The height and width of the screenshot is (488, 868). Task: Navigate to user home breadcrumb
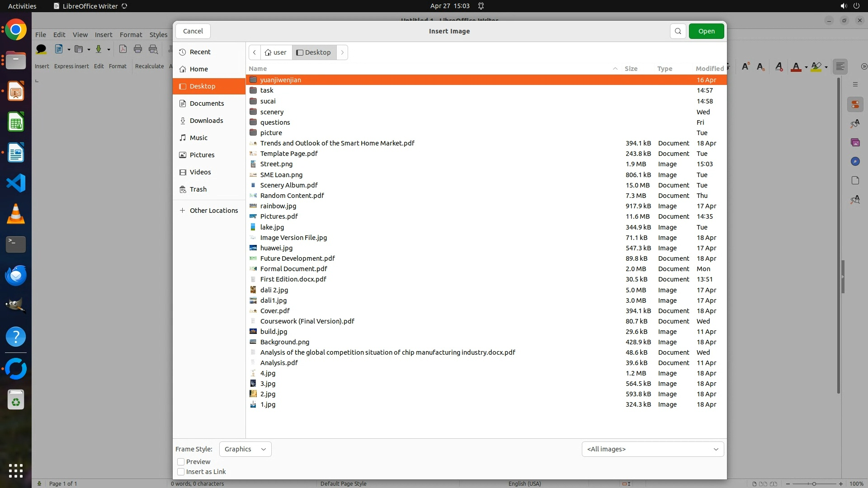[275, 52]
